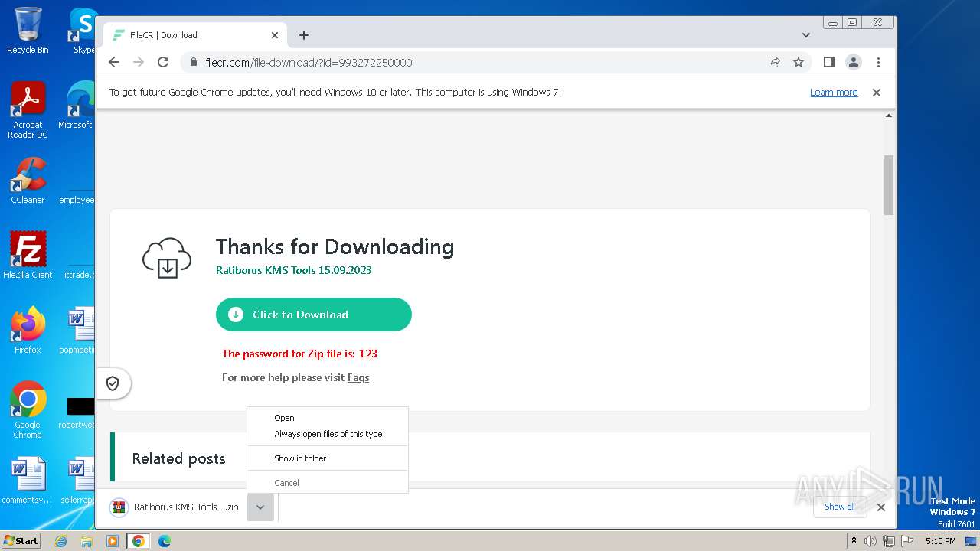Open the Faqs link

358,377
